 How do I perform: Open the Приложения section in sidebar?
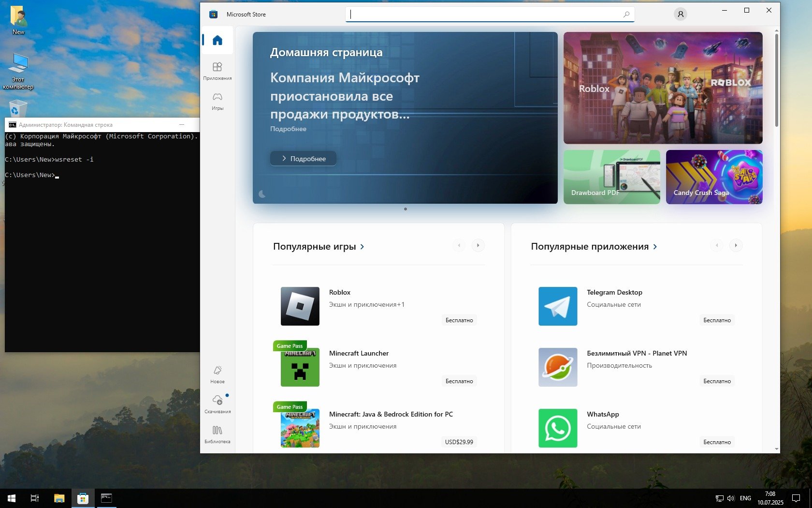217,71
